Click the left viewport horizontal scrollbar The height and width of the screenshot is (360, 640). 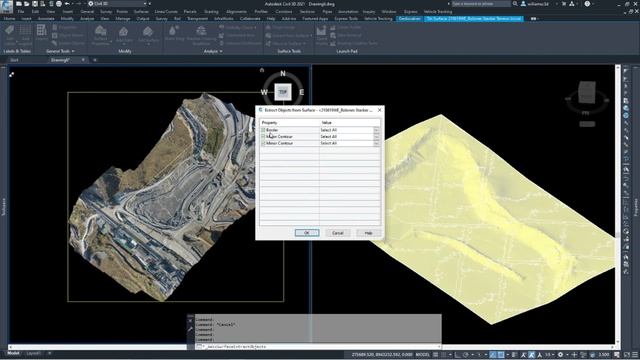point(98,347)
